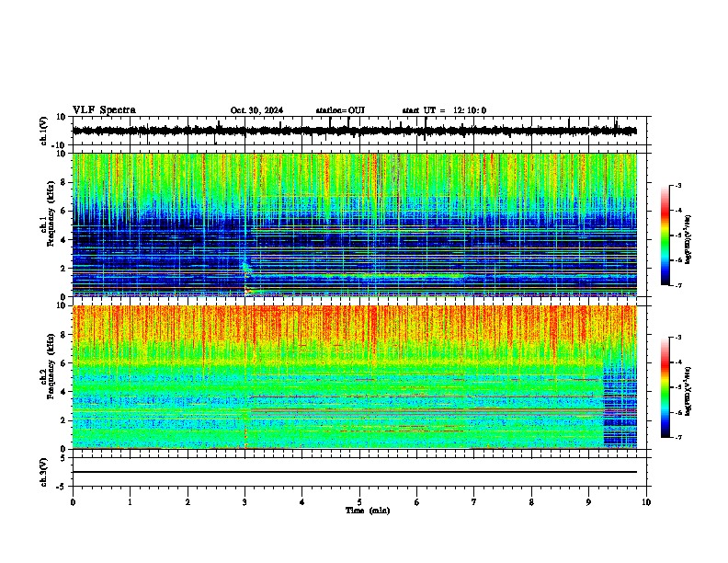Click the 'ch.3(V)' axis label
The width and height of the screenshot is (728, 563).
click(44, 472)
